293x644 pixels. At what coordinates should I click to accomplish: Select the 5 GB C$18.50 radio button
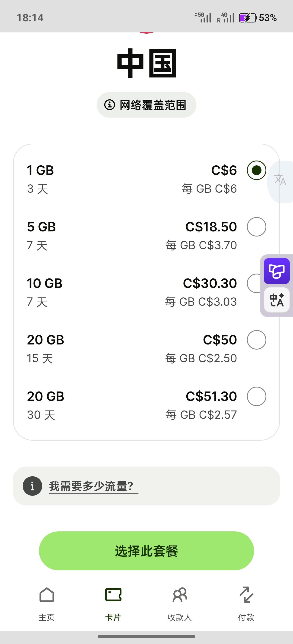[x=256, y=227]
